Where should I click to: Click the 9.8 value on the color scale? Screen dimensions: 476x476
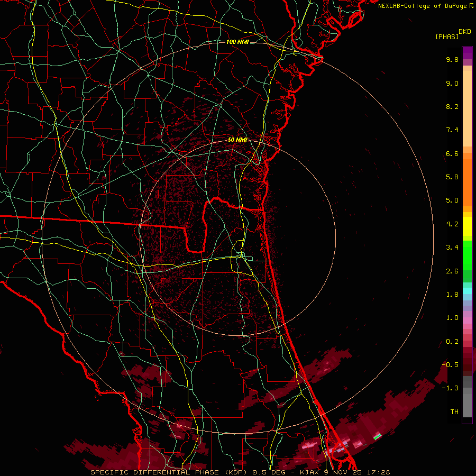(x=452, y=59)
